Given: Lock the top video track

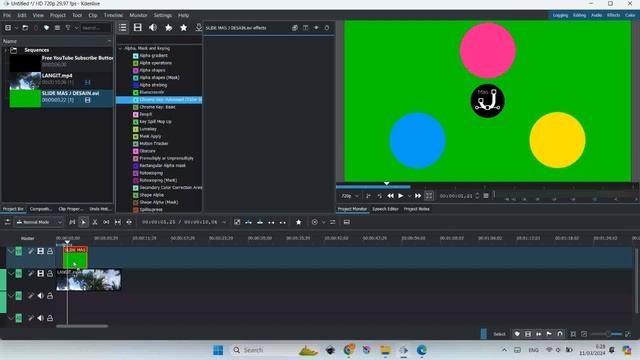Looking at the screenshot, I should tap(50, 251).
